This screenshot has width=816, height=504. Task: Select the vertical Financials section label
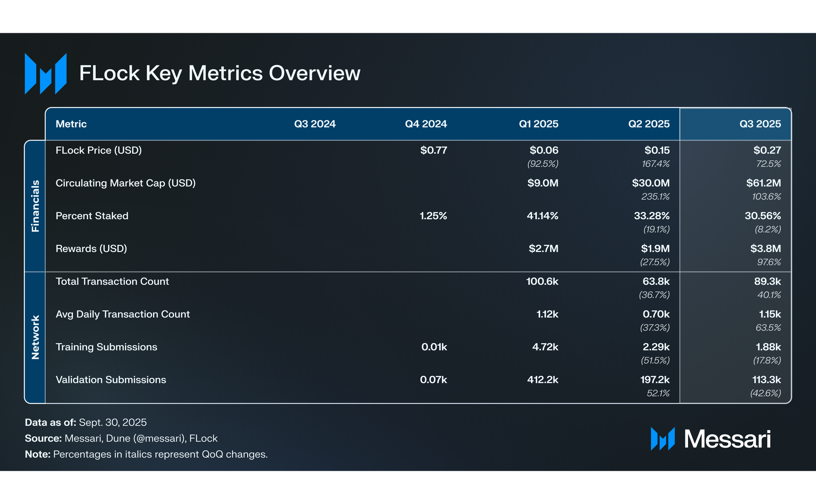tap(35, 206)
